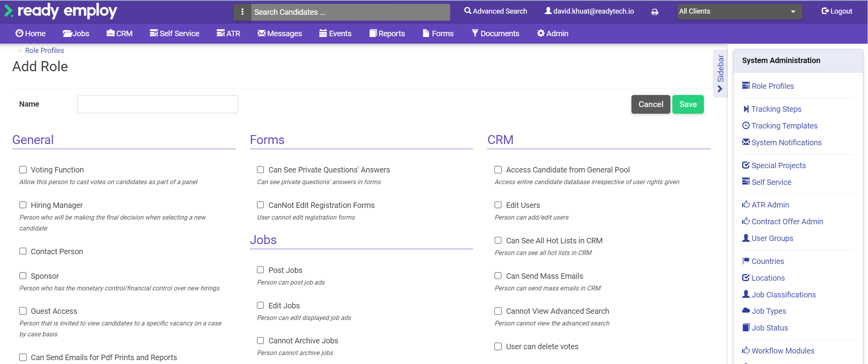Click the Advanced Search magnifier icon

(x=467, y=11)
